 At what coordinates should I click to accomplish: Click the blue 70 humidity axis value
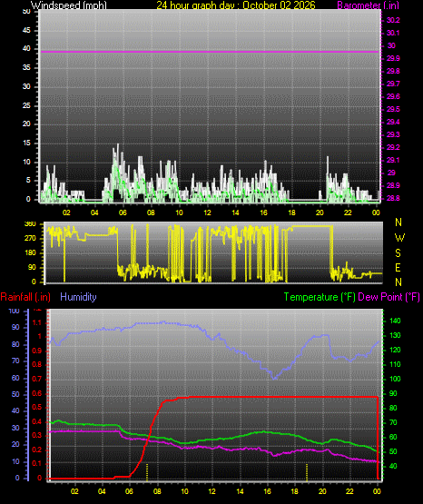click(15, 361)
